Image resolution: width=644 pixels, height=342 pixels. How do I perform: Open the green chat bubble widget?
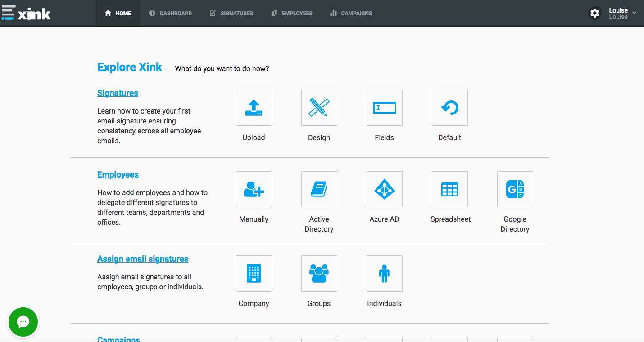[x=23, y=322]
